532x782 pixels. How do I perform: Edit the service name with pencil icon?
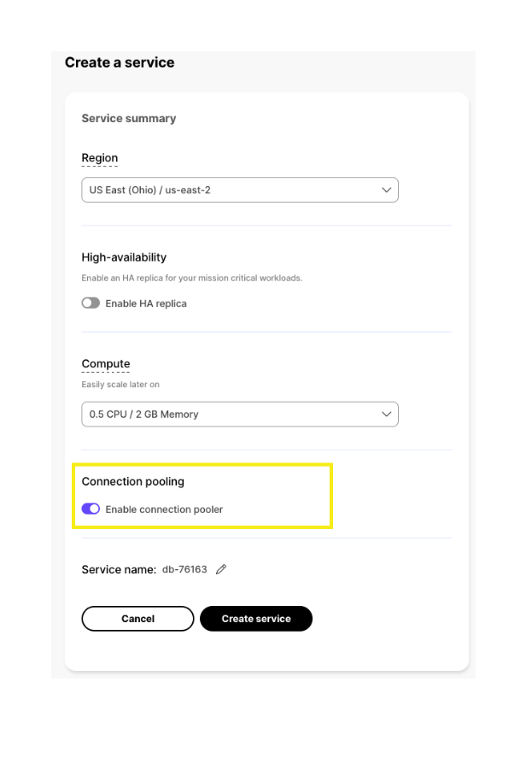coord(221,569)
